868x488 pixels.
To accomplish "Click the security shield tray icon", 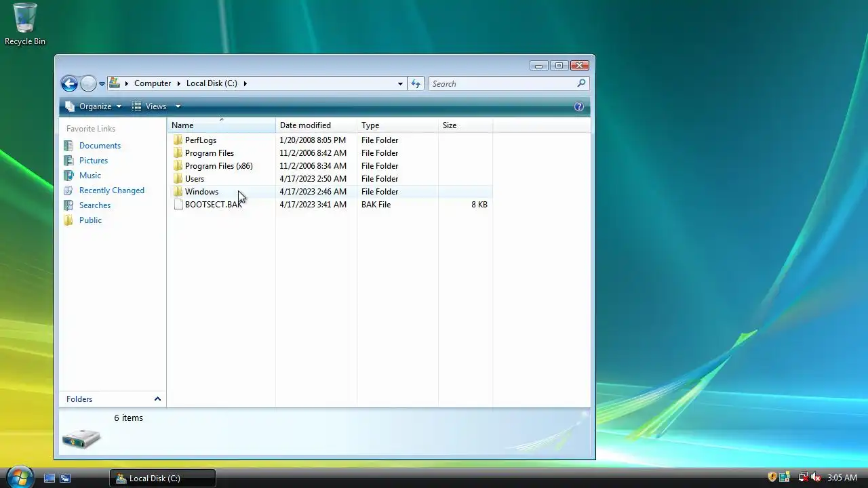I will tap(772, 477).
